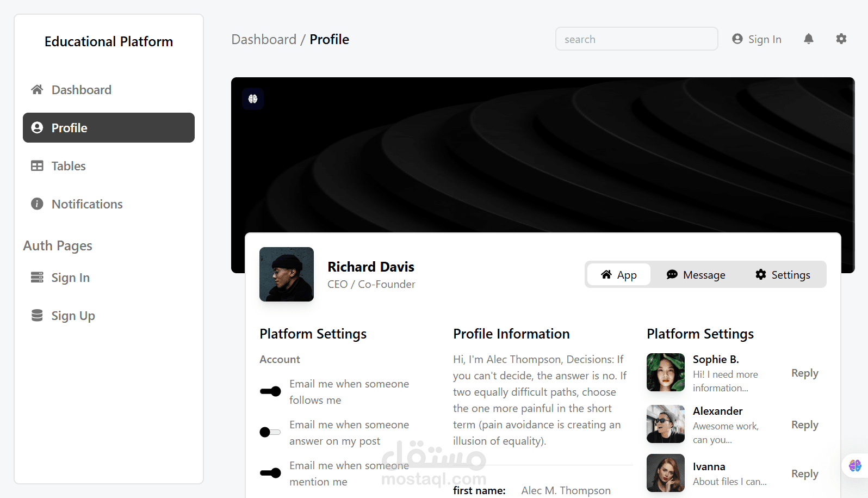Click the Tables grid icon in sidebar
The height and width of the screenshot is (498, 868).
(37, 166)
